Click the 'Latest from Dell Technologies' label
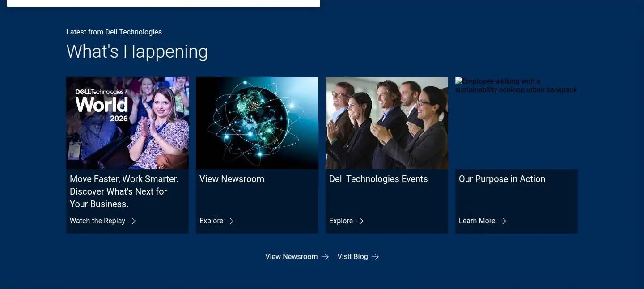This screenshot has width=644, height=289. [114, 32]
